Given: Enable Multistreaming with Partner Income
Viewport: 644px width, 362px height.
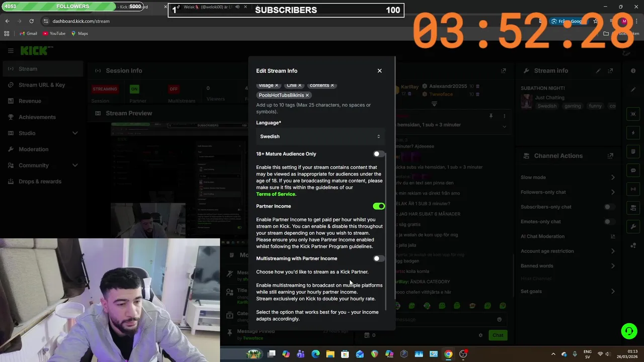Looking at the screenshot, I should click(378, 258).
